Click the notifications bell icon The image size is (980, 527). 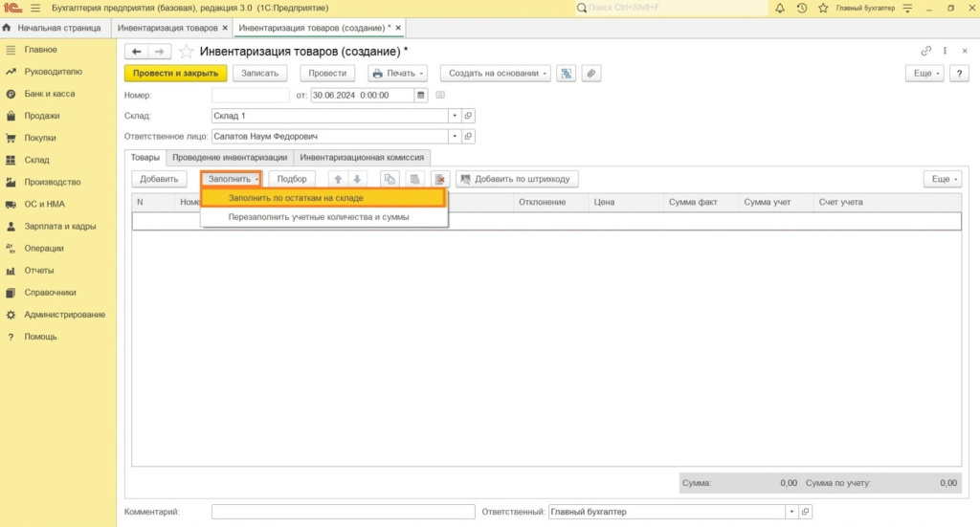(780, 8)
